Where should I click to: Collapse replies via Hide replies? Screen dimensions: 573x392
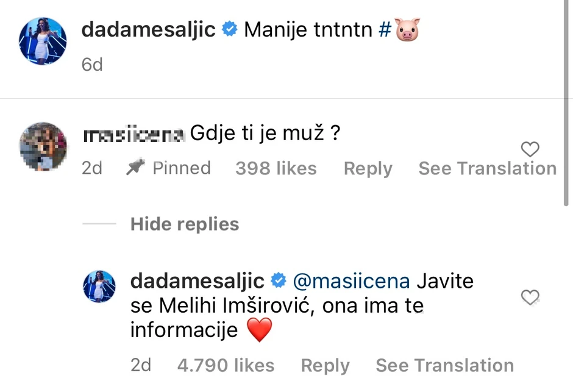[184, 224]
